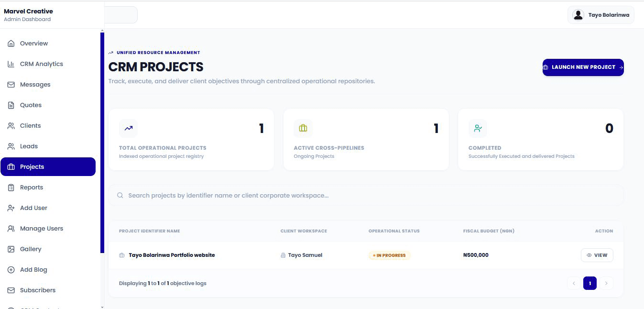Click the Quotes document icon
Screen dimensions: 644x309
click(x=11, y=105)
